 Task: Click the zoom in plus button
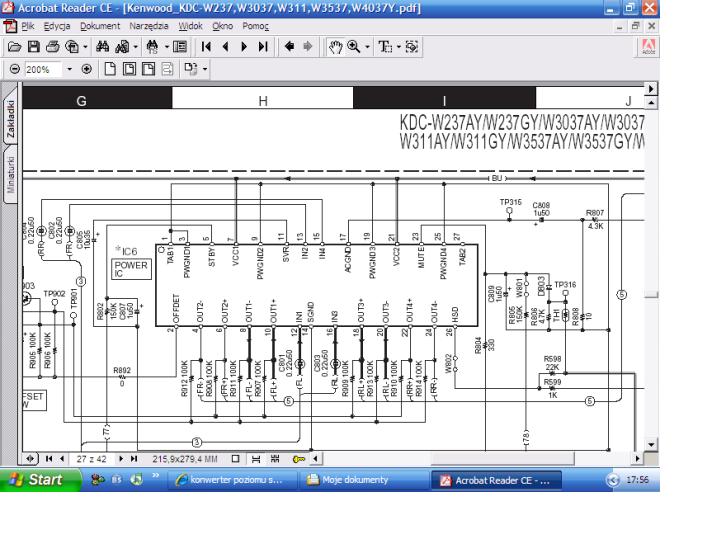click(86, 69)
